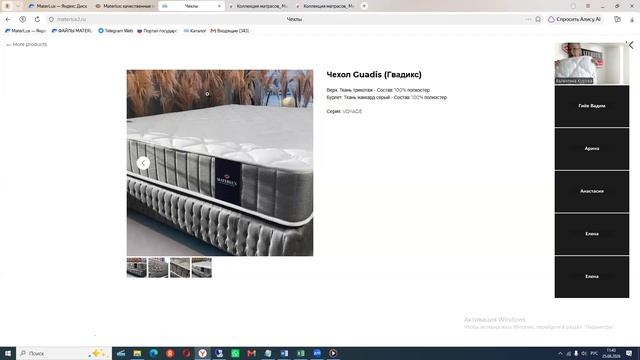The image size is (640, 360).
Task: Select the Гийк Вадим participant tile
Action: pyautogui.click(x=591, y=106)
